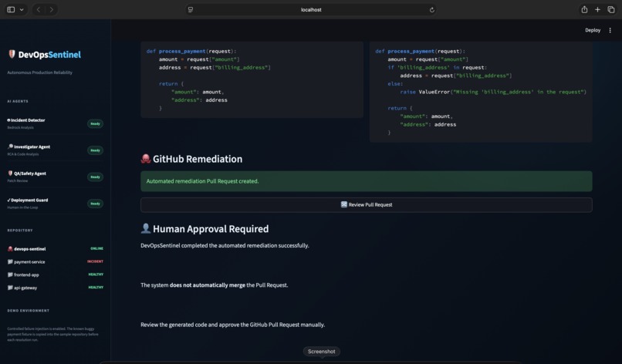Click the HEALTHY status for api-gateway
The image size is (622, 364).
pos(96,288)
